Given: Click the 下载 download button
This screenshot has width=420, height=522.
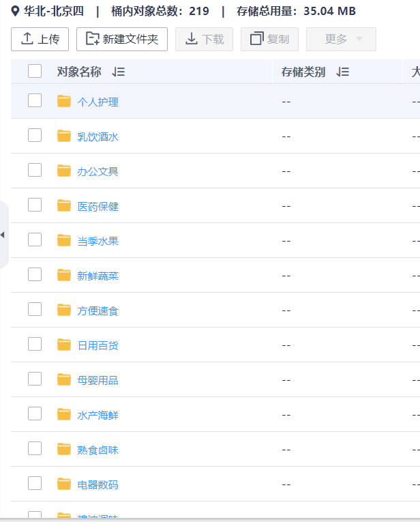Looking at the screenshot, I should point(205,40).
